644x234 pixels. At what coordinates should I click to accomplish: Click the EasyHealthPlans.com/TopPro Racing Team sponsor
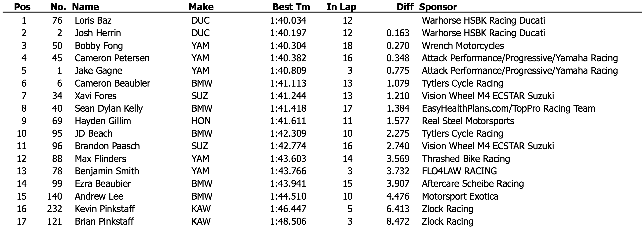(509, 108)
